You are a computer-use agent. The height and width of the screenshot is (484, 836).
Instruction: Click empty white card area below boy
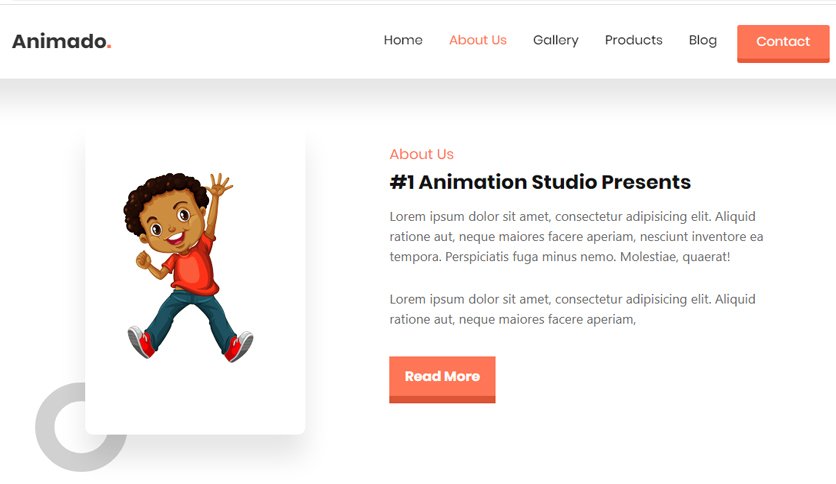[x=195, y=400]
